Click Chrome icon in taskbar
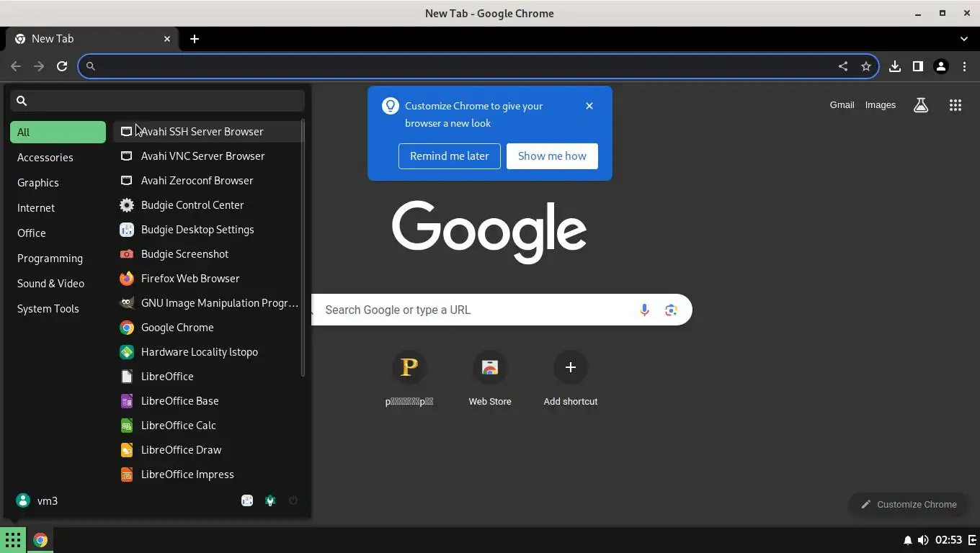Viewport: 980px width, 553px height. (40, 540)
